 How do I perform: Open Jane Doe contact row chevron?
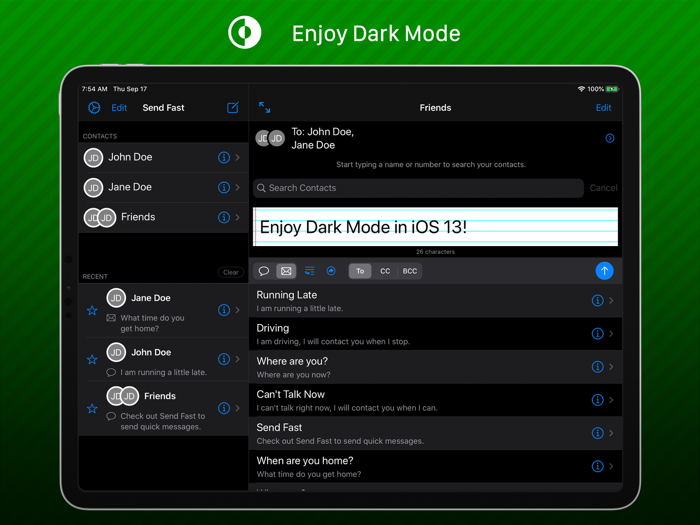[238, 187]
